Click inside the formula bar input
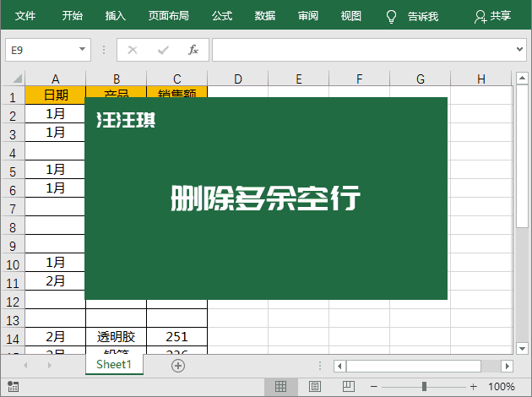The width and height of the screenshot is (532, 397). coord(363,50)
